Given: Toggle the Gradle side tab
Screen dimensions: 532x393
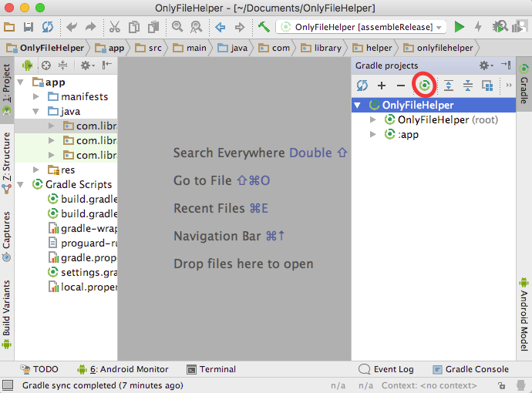Looking at the screenshot, I should pos(524,84).
